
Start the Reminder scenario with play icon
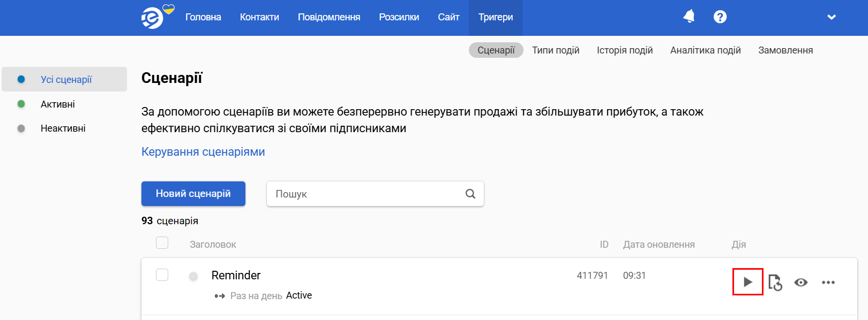748,282
